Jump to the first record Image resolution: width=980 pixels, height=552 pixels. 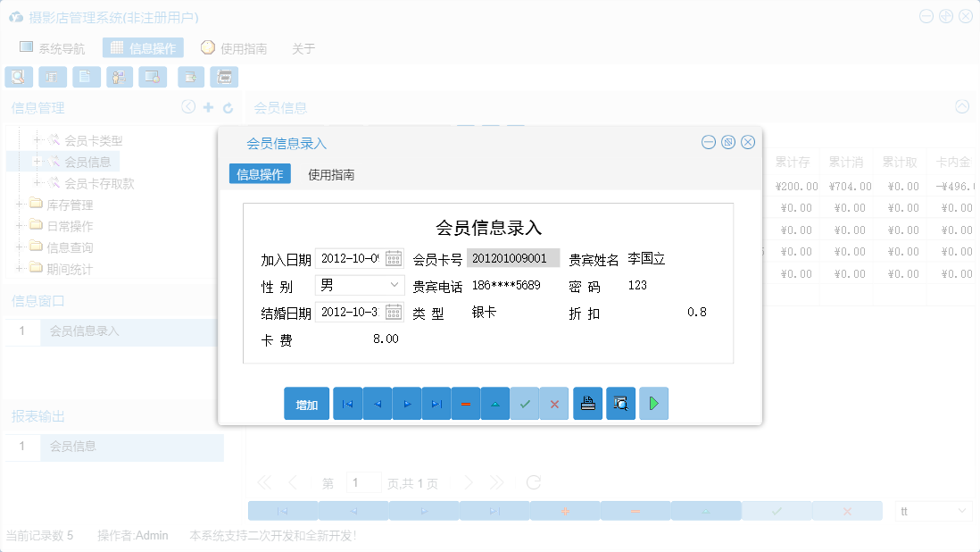tap(347, 403)
